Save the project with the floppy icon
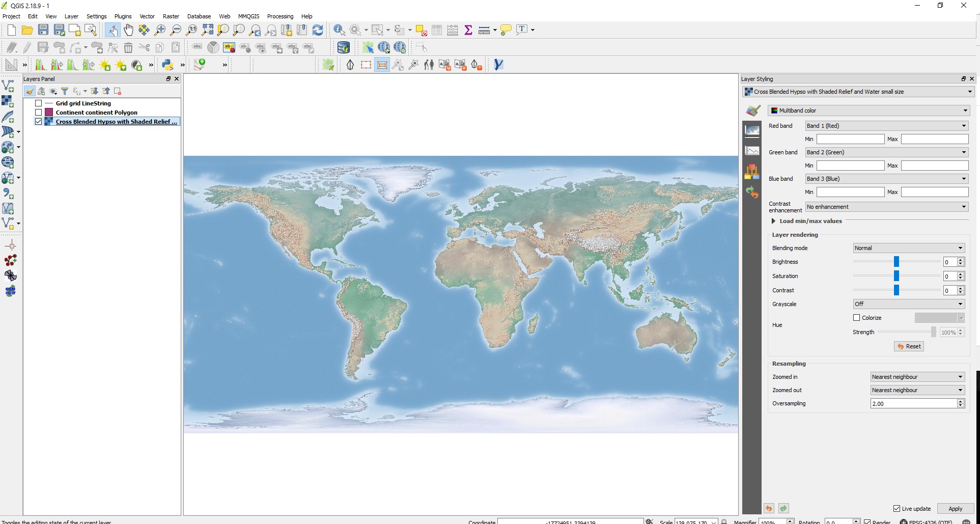The height and width of the screenshot is (524, 980). tap(43, 30)
